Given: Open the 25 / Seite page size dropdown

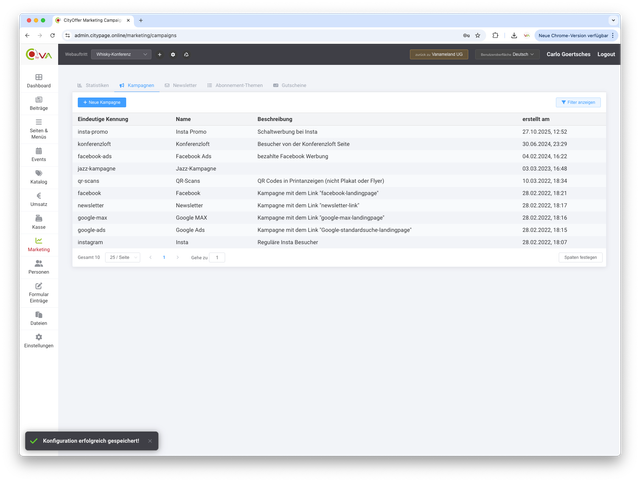Looking at the screenshot, I should click(x=122, y=257).
